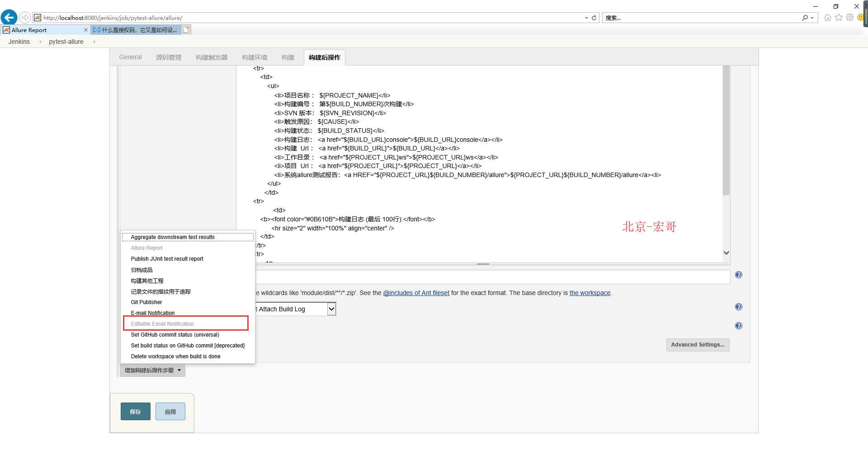Expand the Jenkins breadcrumb arrow
This screenshot has height=450, width=868.
[40, 42]
